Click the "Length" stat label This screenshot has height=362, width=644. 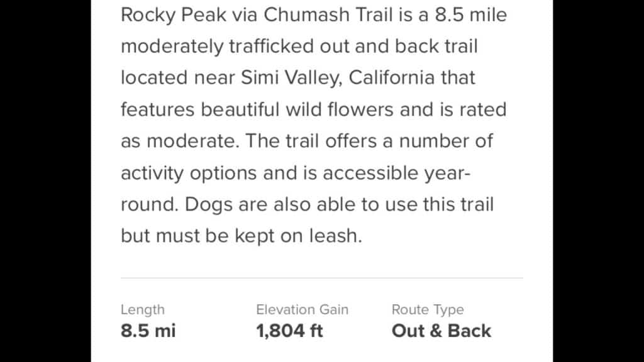(142, 309)
